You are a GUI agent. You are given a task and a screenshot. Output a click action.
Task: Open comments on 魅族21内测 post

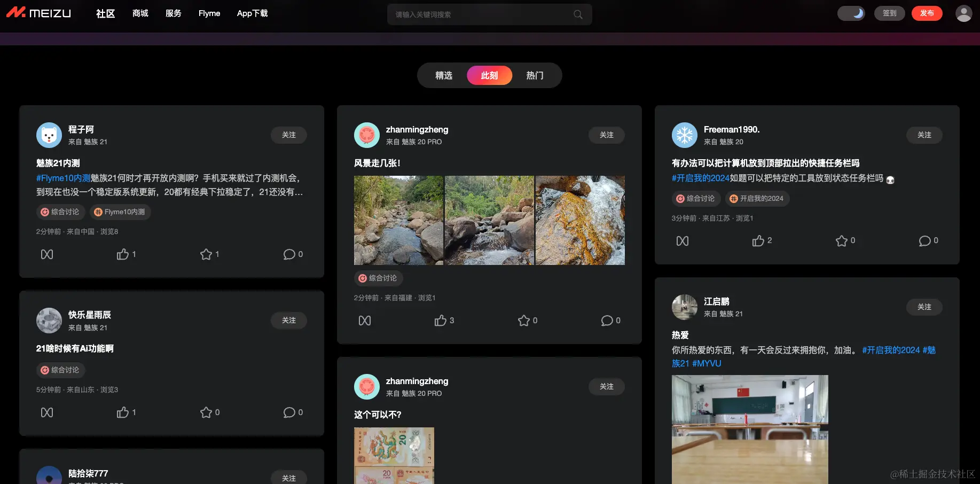point(293,254)
